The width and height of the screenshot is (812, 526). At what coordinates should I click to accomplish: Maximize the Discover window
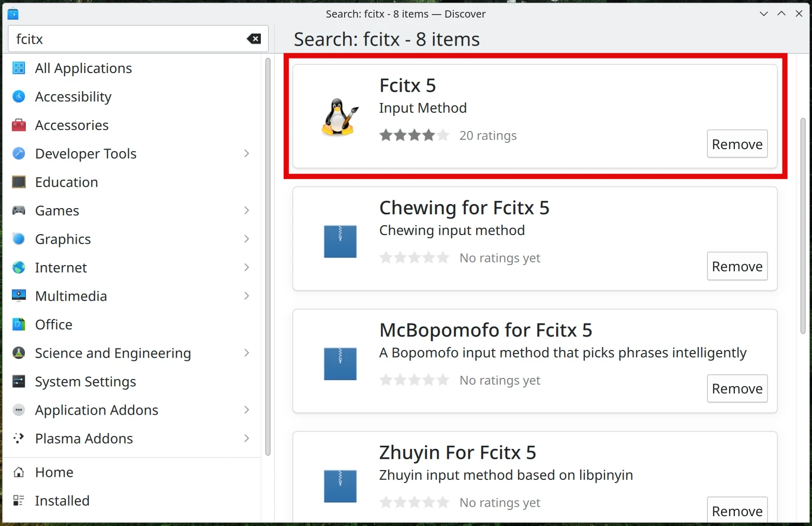(x=781, y=13)
